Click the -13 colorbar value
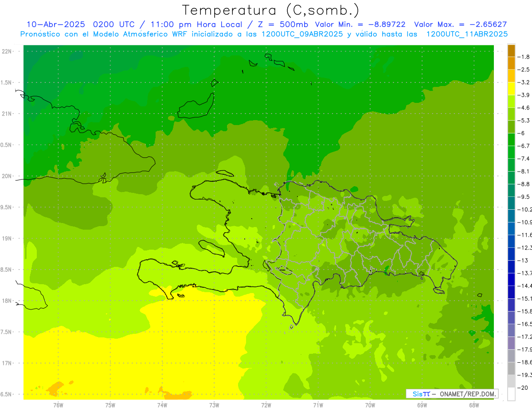 pos(522,260)
